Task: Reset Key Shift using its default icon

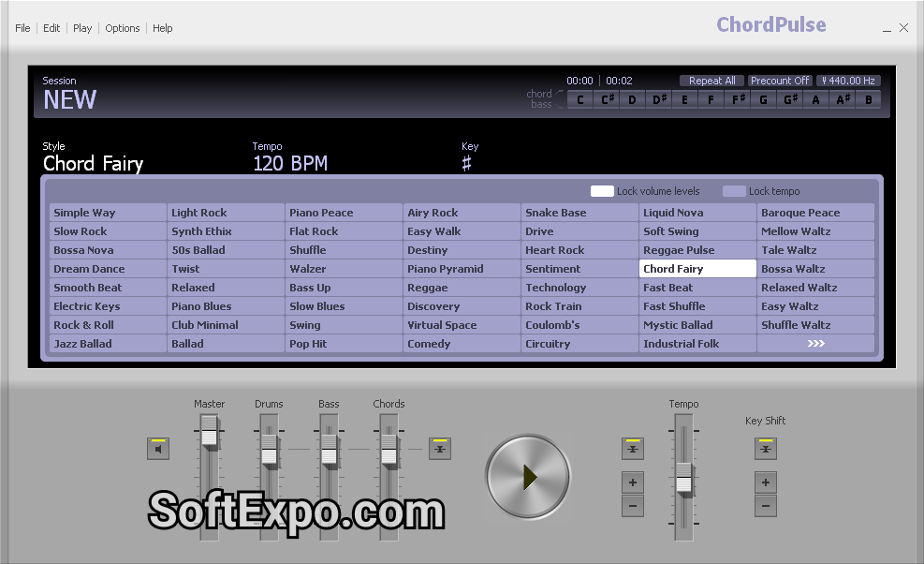Action: [766, 449]
